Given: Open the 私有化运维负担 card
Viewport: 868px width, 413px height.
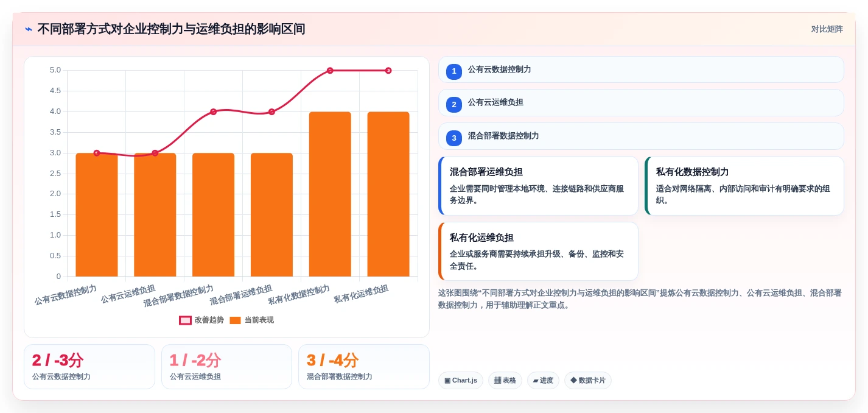Looking at the screenshot, I should click(x=538, y=252).
